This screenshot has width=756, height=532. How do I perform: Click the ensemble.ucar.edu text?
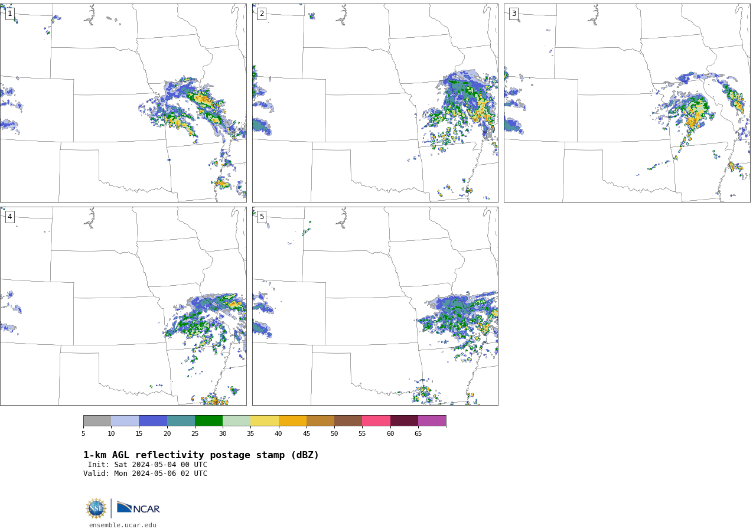(123, 525)
